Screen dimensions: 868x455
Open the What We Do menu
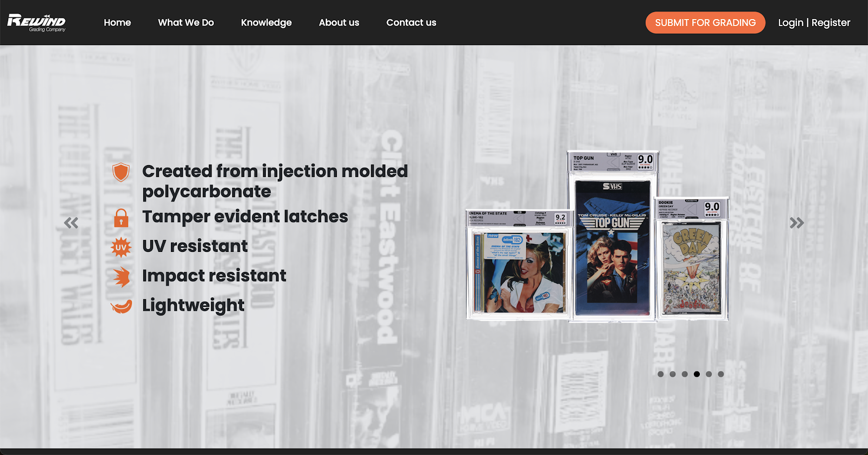point(186,22)
